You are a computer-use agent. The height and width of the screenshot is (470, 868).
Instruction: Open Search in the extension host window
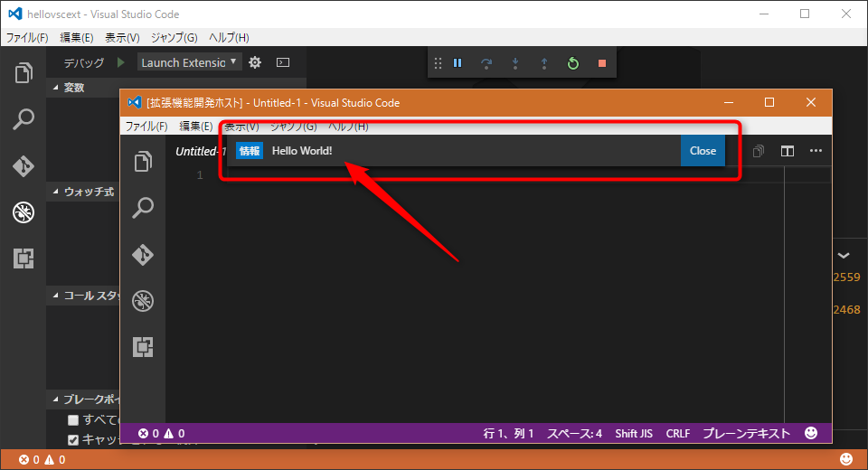coord(143,208)
